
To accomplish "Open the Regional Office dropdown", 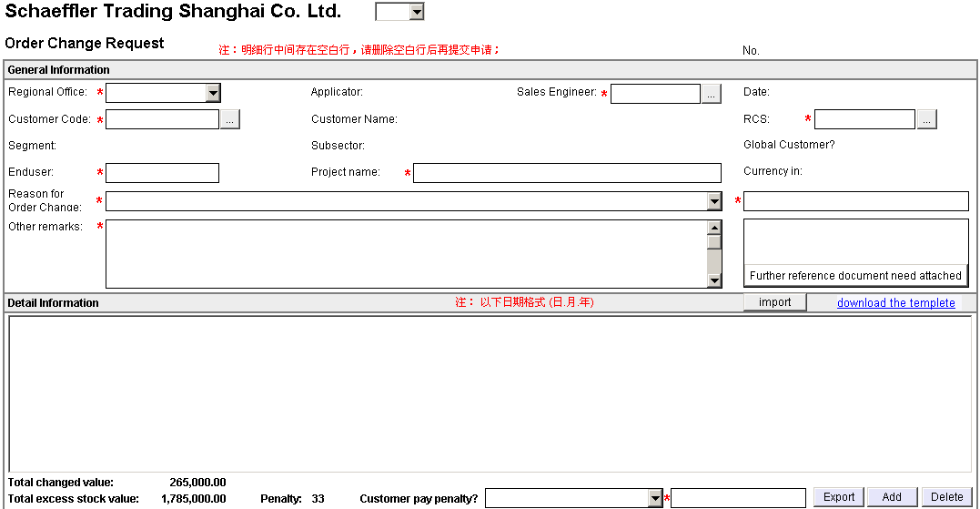I will click(x=212, y=92).
